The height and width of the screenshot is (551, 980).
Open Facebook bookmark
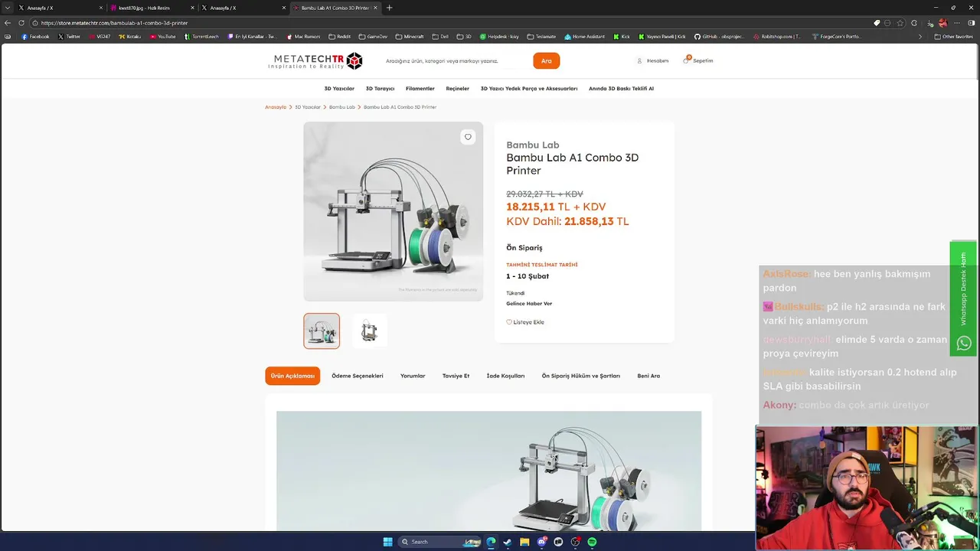coord(35,36)
